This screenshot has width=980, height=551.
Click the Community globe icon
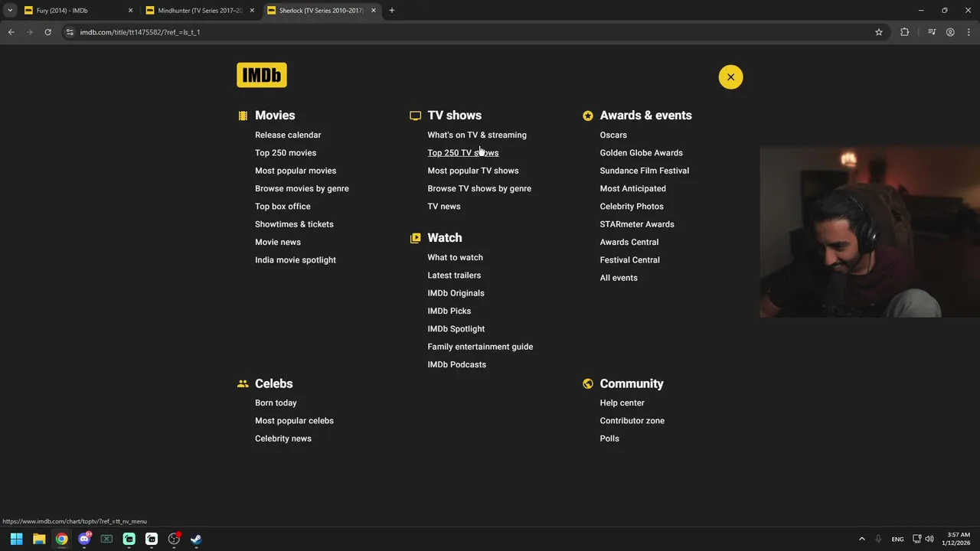tap(587, 383)
